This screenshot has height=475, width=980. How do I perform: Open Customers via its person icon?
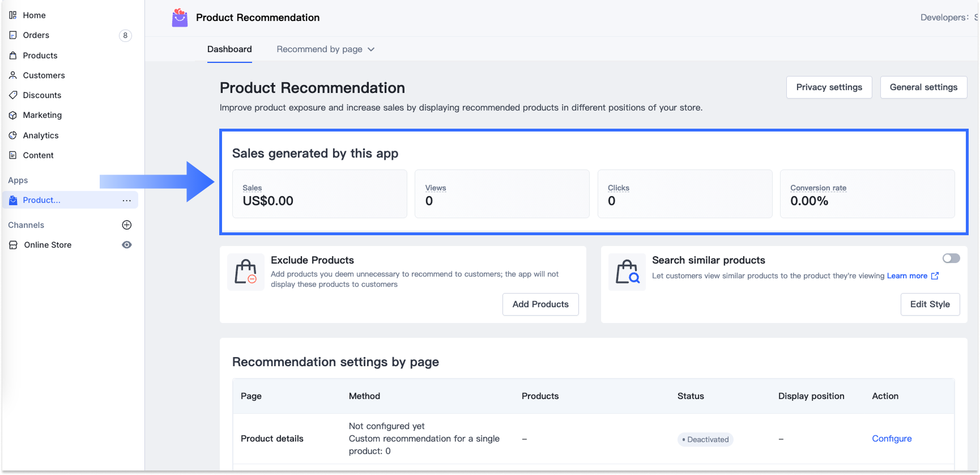pos(13,75)
